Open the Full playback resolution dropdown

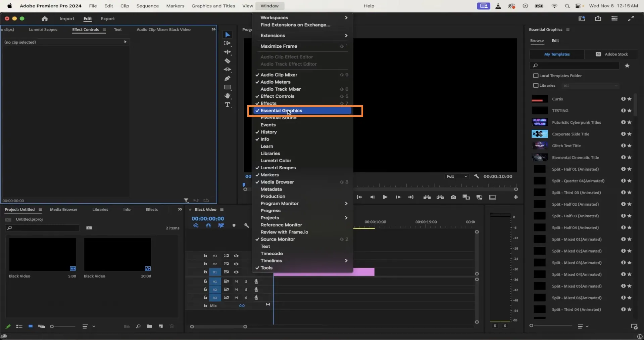pyautogui.click(x=457, y=176)
